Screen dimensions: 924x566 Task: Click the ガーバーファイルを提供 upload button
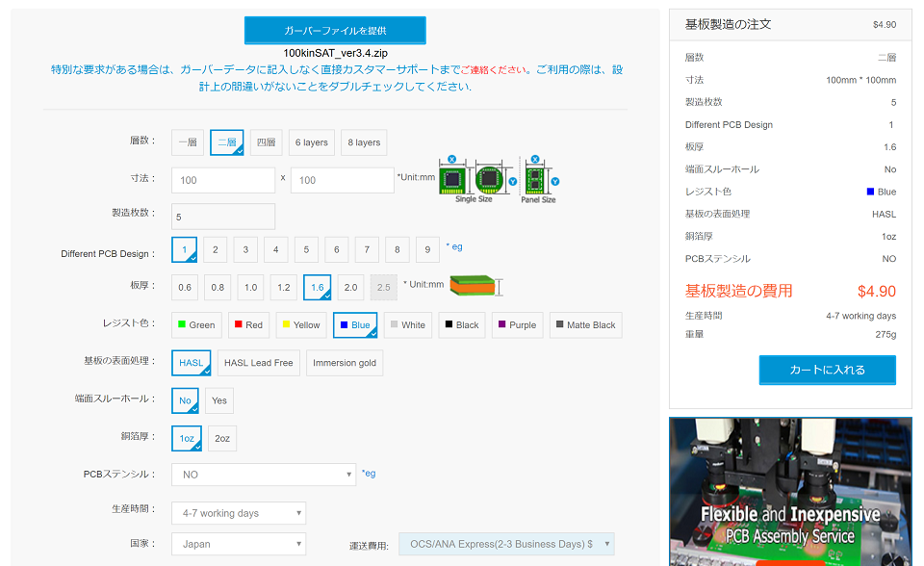pos(335,31)
